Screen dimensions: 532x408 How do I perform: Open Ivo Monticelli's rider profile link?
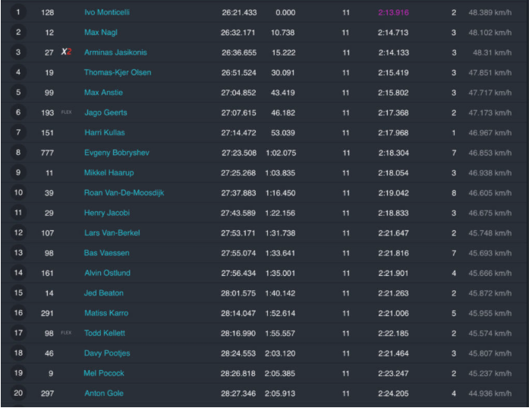109,13
